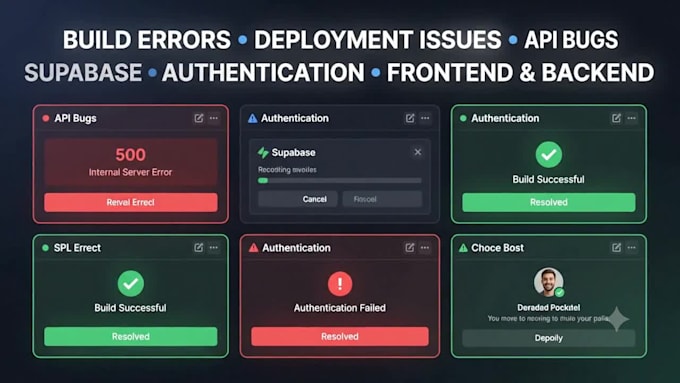Image resolution: width=680 pixels, height=383 pixels.
Task: Click the red exclamation alert icon
Action: click(340, 284)
